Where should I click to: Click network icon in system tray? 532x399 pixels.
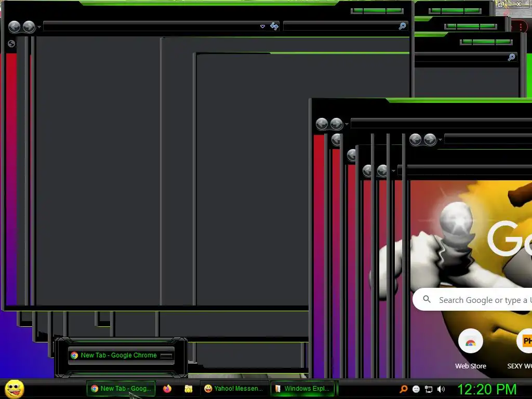coord(429,389)
